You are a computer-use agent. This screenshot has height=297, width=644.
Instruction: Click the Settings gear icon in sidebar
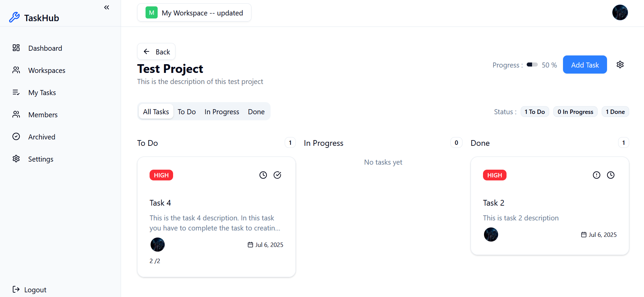coord(16,159)
